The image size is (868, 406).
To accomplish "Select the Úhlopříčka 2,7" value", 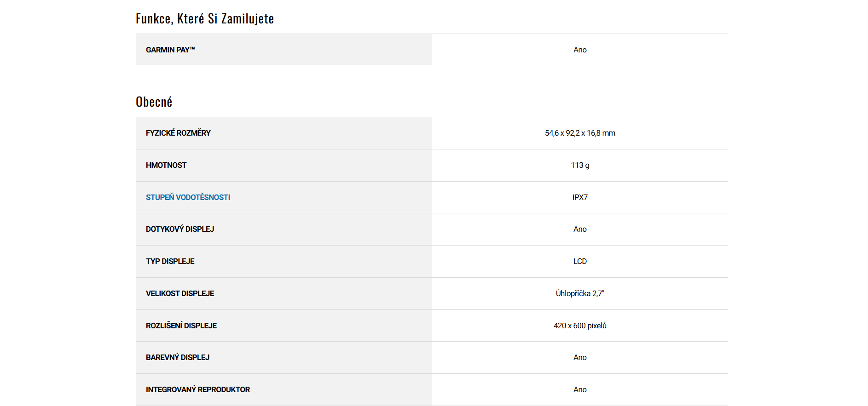I will point(580,293).
